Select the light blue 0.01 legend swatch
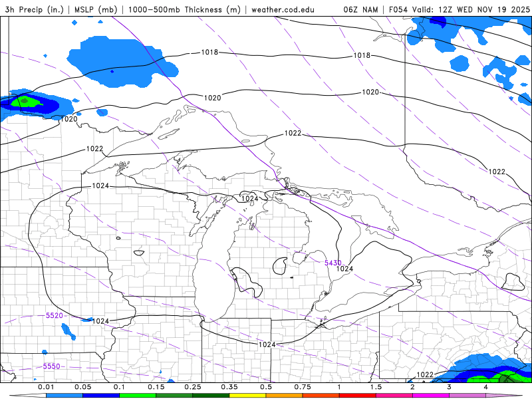 click(65, 396)
